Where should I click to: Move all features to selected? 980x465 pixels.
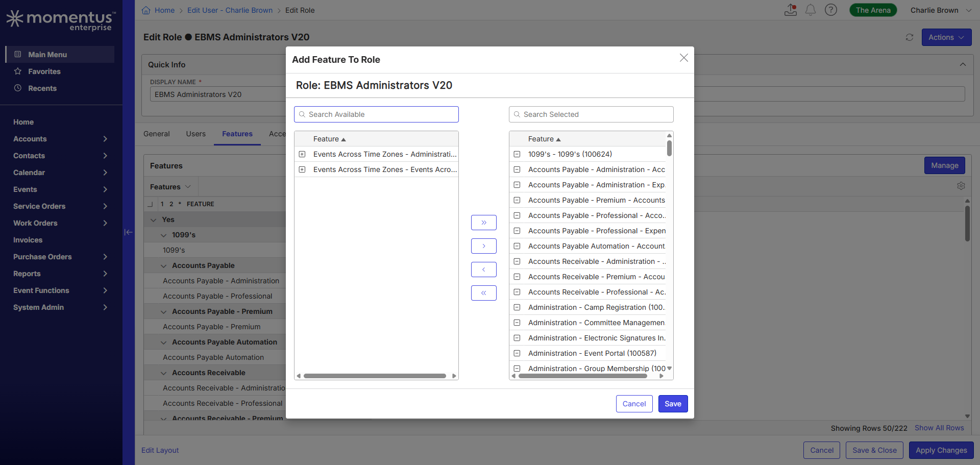(x=484, y=223)
